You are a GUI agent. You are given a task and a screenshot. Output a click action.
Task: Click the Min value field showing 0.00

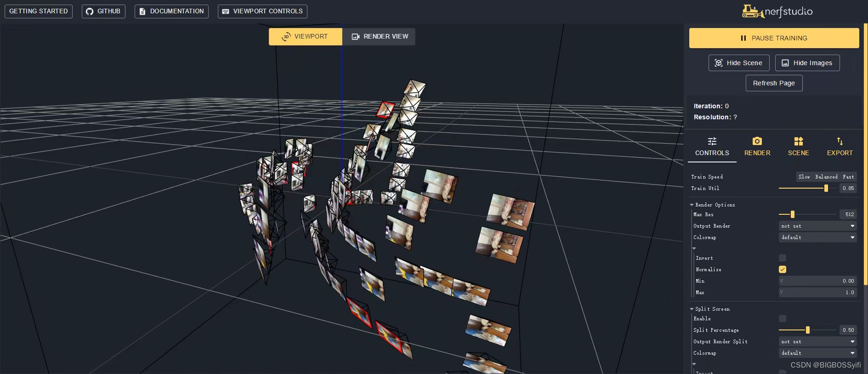tap(818, 281)
